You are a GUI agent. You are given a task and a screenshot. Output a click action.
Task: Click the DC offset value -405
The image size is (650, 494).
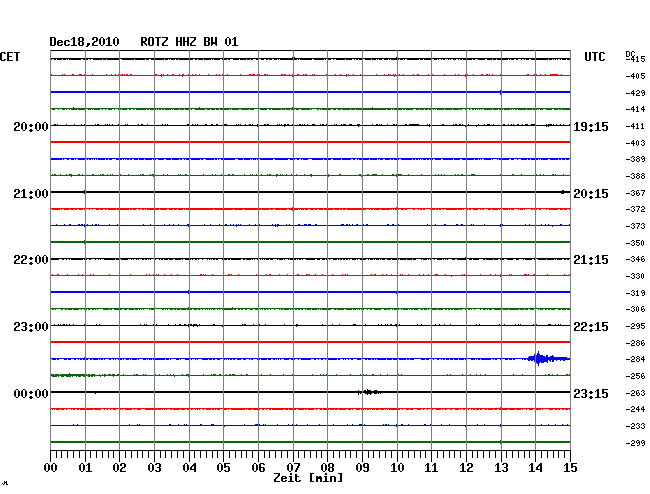(x=635, y=76)
